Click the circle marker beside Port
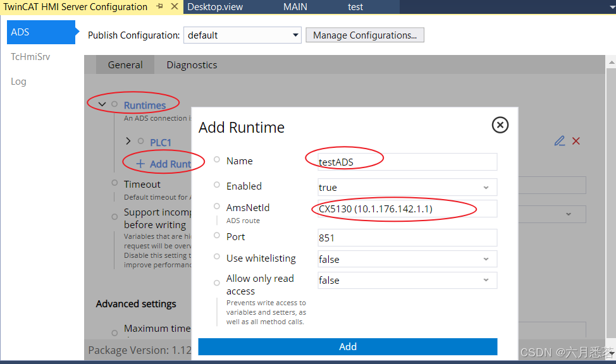The image size is (616, 364). coord(216,235)
